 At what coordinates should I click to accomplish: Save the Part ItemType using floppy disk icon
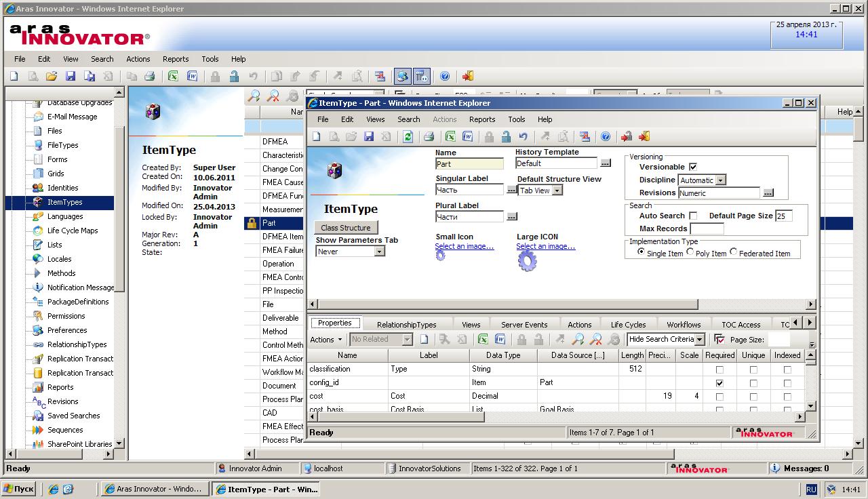click(x=369, y=136)
